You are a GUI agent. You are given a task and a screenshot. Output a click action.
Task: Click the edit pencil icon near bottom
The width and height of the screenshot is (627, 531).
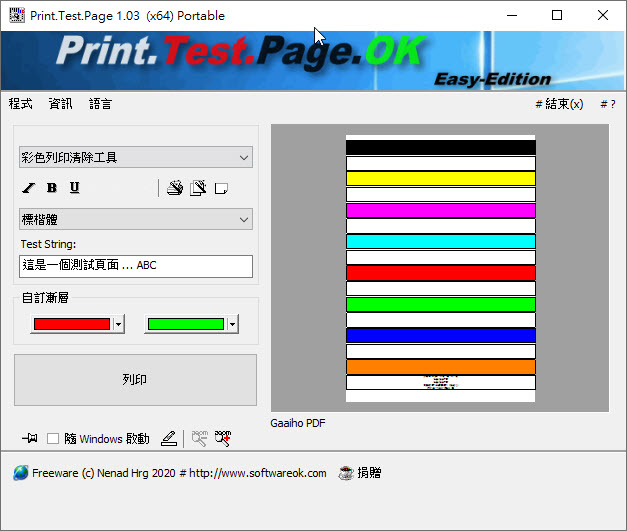(x=169, y=438)
